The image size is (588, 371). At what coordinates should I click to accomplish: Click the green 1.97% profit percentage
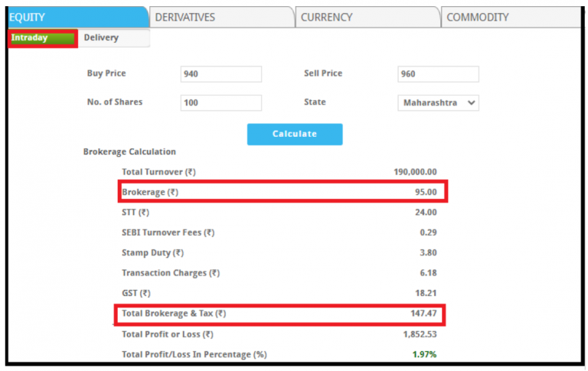click(426, 354)
